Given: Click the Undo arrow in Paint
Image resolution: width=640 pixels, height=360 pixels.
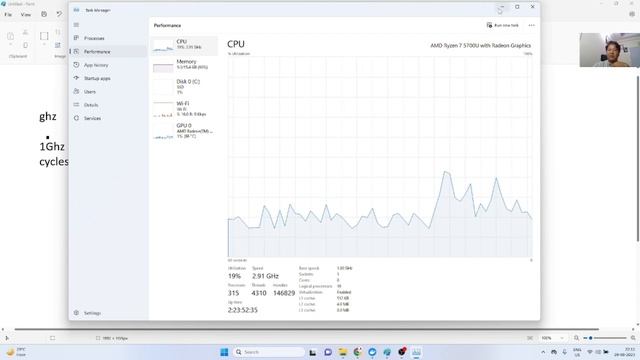Looking at the screenshot, I should 59,14.
